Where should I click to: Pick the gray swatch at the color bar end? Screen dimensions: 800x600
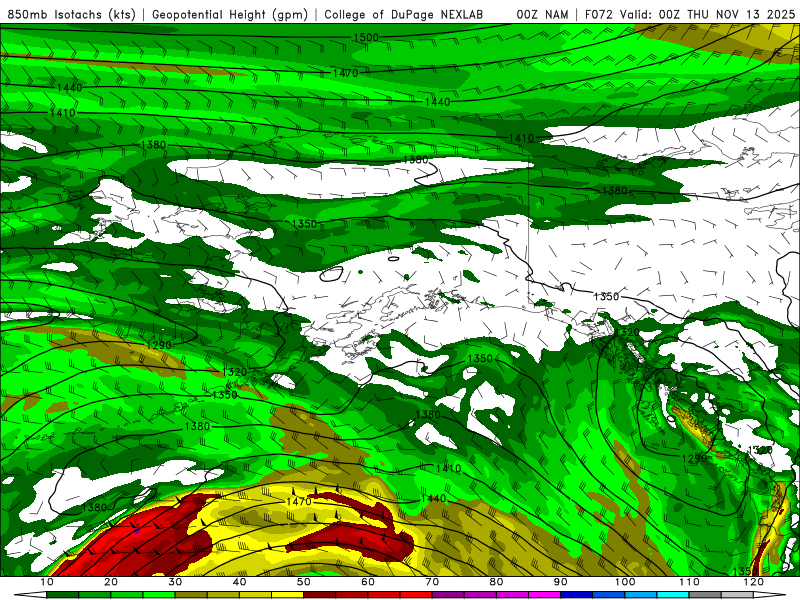click(705, 595)
